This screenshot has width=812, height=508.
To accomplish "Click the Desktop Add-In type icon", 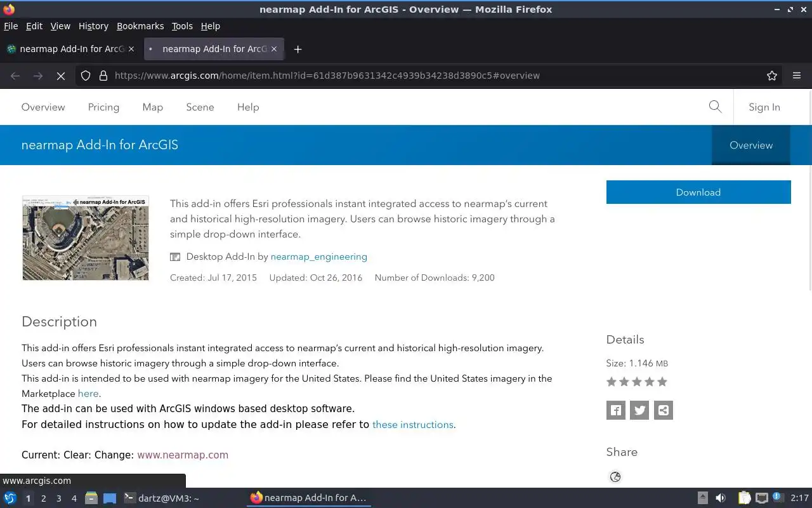I will pos(175,257).
